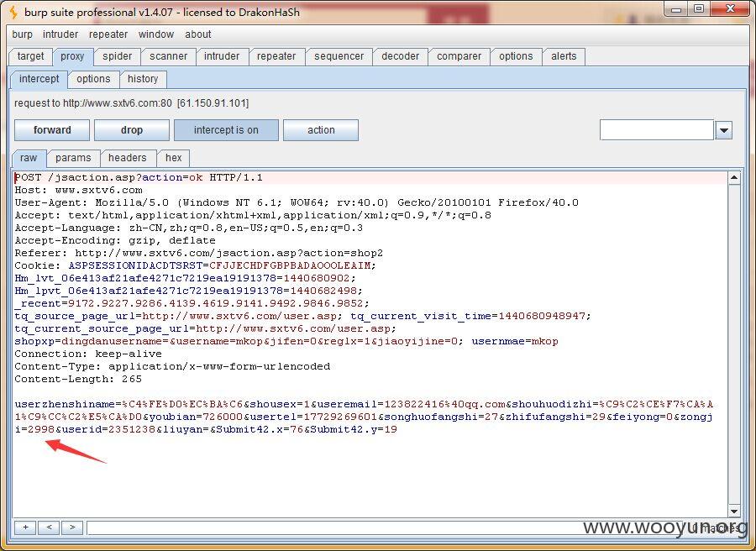Switch to the comparer tab
This screenshot has height=551, width=756.
[x=459, y=56]
